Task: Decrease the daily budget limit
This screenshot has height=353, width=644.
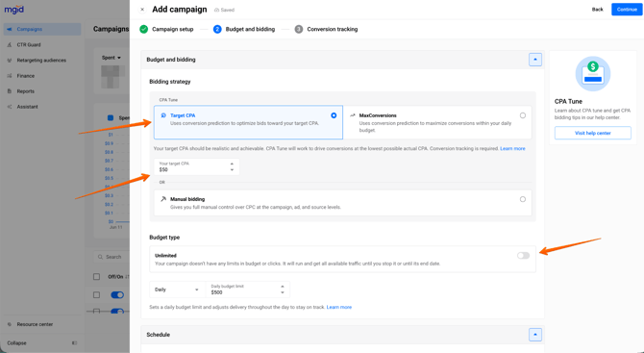Action: pos(283,292)
